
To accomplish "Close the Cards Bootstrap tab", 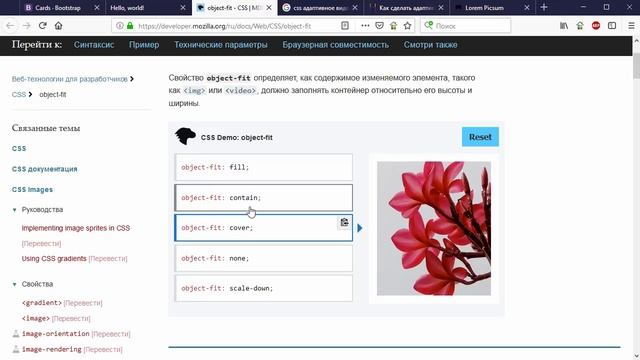I will pyautogui.click(x=97, y=8).
